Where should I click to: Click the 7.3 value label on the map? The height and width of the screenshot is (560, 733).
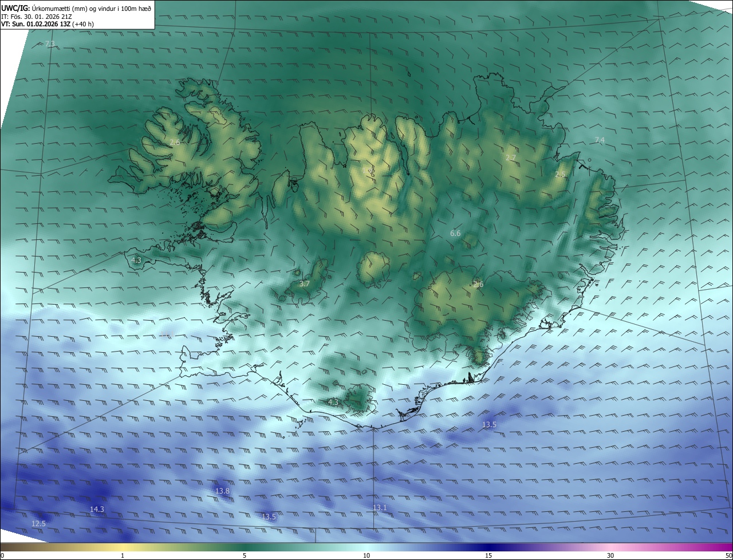click(50, 44)
